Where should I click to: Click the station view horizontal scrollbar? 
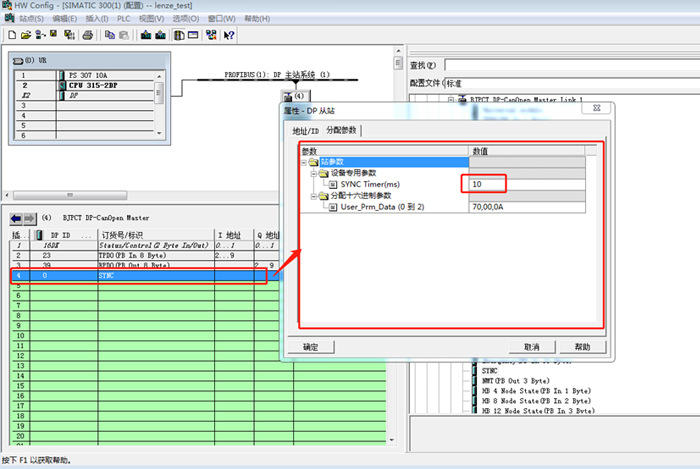coord(70,195)
